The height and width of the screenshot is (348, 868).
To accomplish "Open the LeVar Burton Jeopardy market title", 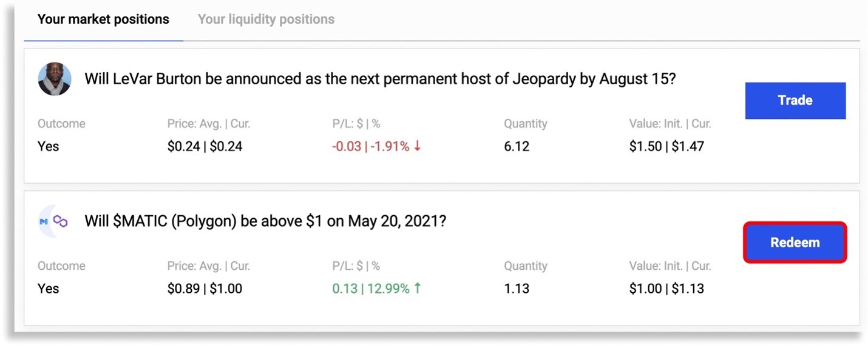I will click(x=379, y=79).
